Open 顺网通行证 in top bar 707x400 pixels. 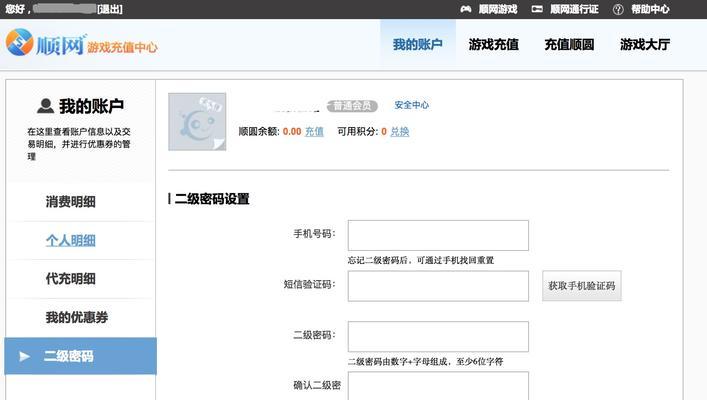pyautogui.click(x=574, y=9)
